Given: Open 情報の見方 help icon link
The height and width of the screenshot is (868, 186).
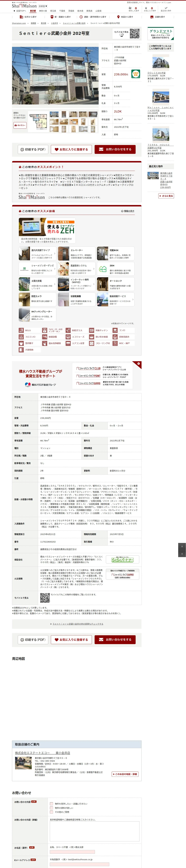Looking at the screenshot, I should pyautogui.click(x=128, y=211).
